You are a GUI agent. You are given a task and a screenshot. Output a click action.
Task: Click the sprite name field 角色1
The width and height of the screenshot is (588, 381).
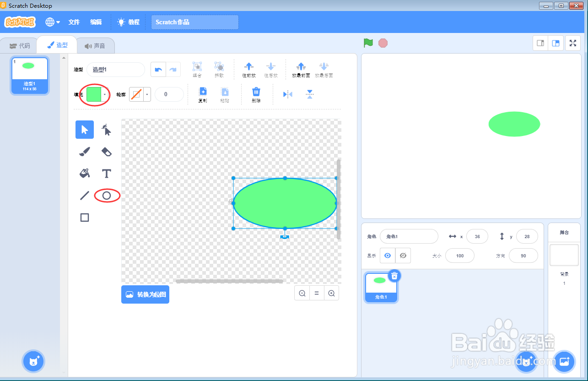[x=409, y=236]
